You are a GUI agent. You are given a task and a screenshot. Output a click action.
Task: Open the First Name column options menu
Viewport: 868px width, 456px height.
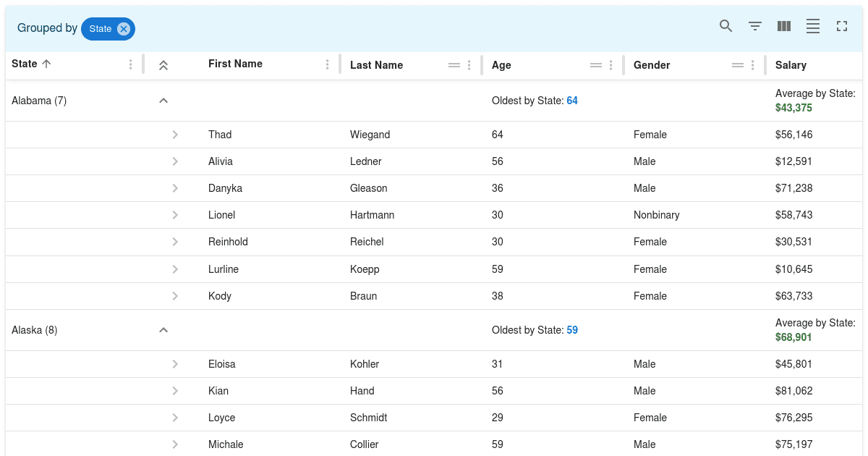tap(327, 64)
